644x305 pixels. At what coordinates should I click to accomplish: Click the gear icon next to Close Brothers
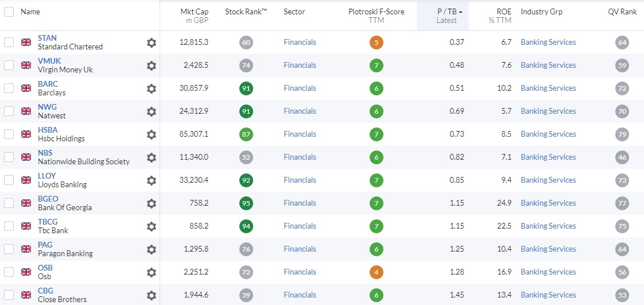coord(152,295)
